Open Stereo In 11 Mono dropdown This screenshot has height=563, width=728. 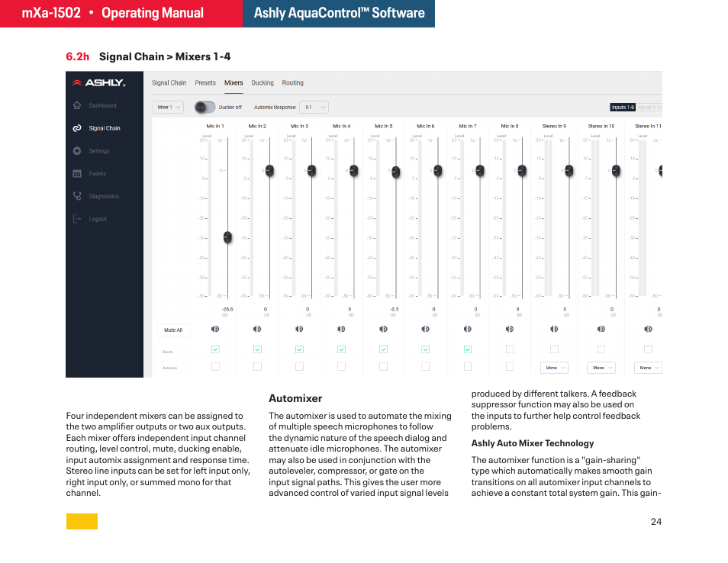tap(648, 368)
